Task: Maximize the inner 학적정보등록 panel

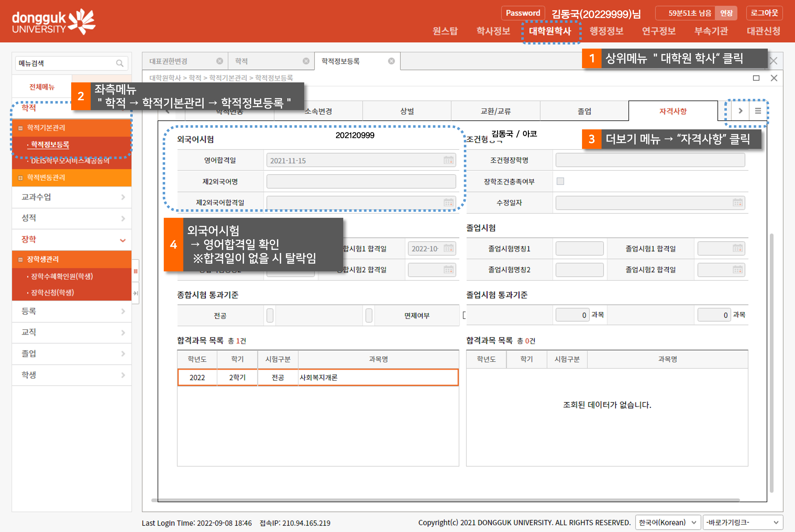Action: [x=756, y=78]
